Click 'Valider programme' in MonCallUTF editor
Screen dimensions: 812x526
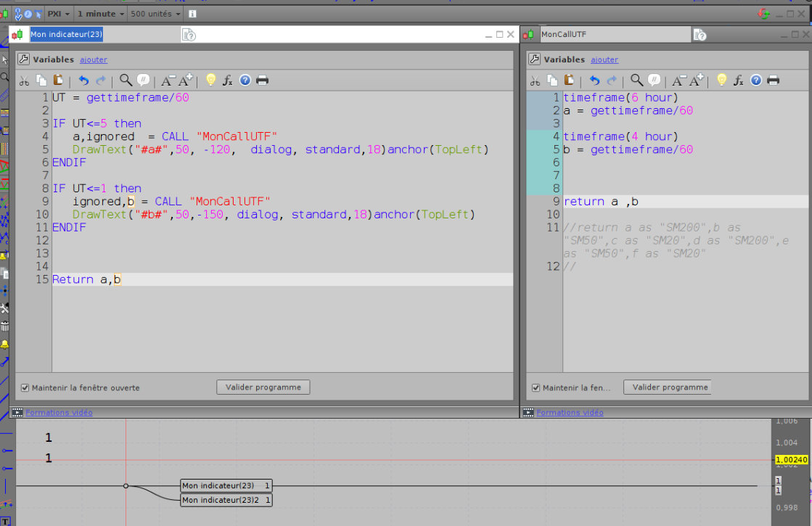point(669,387)
